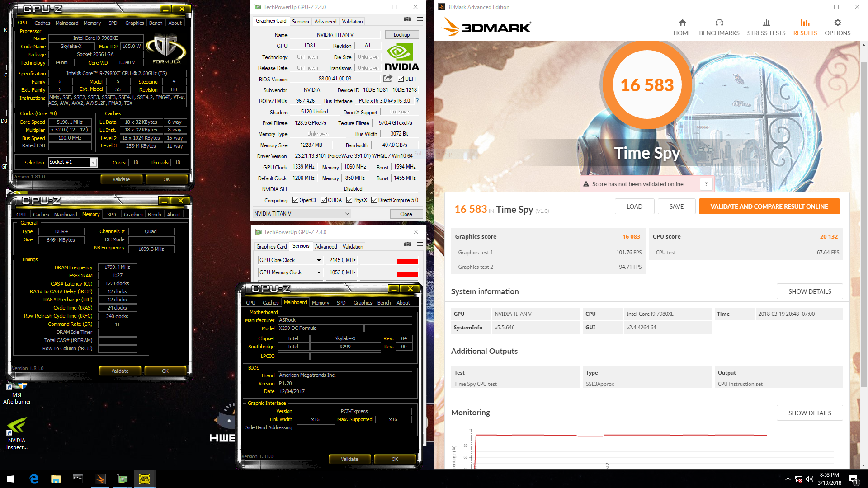Open Windows Start menu
Viewport: 868px width, 488px height.
click(11, 479)
